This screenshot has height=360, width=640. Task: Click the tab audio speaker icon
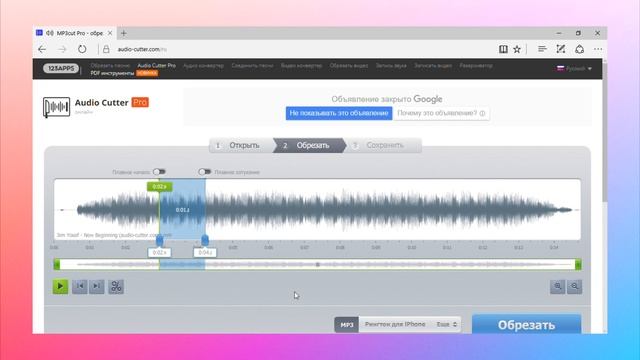click(50, 33)
